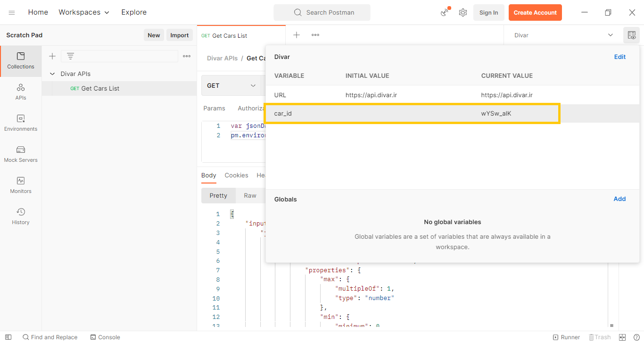The width and height of the screenshot is (644, 343).
Task: Select the Pretty response view
Action: pos(218,196)
